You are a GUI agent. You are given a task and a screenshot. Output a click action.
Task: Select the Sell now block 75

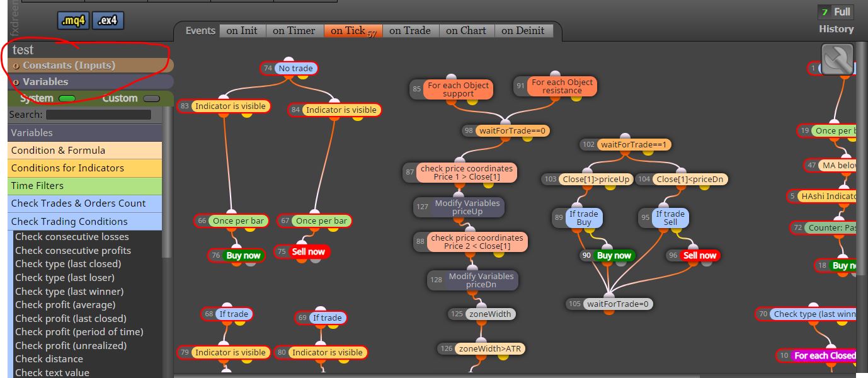[x=302, y=252]
